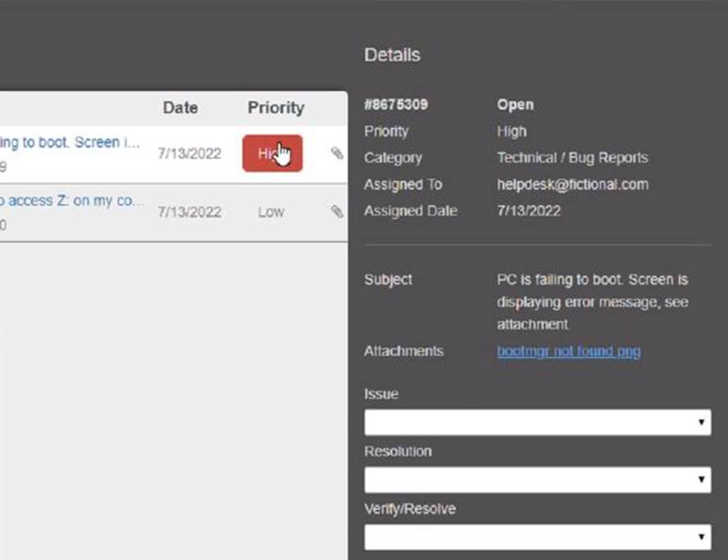Click the Open status in Details
This screenshot has width=728, height=560.
point(515,105)
